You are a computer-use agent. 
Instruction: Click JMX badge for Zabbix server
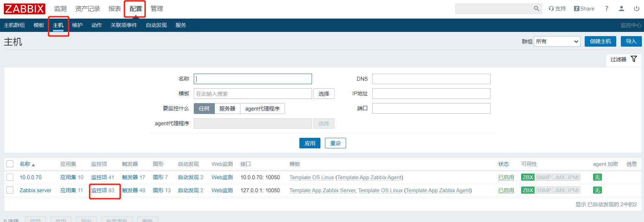560,190
